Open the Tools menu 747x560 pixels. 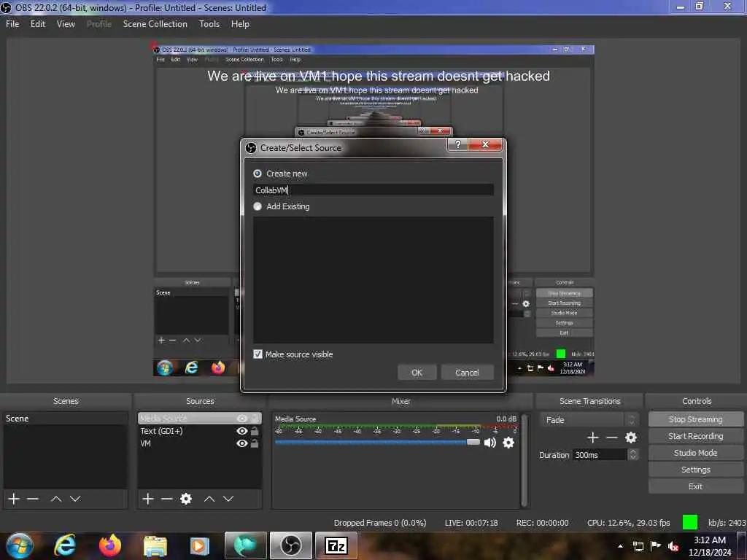point(209,24)
